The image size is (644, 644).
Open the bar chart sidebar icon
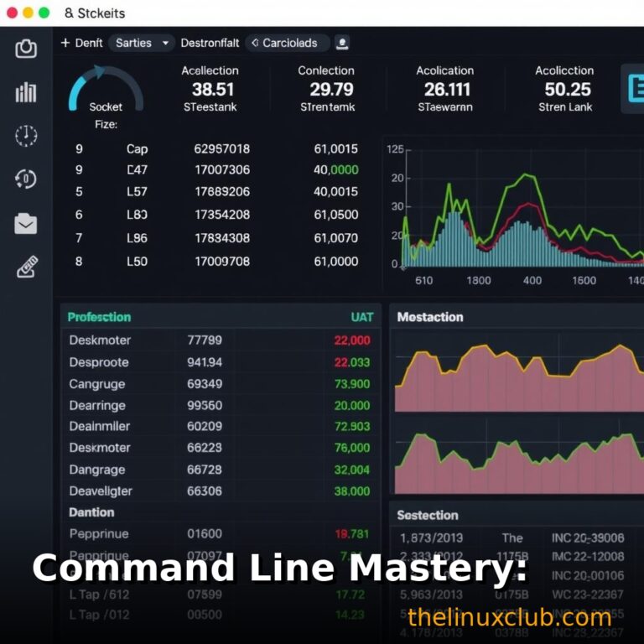click(x=26, y=92)
